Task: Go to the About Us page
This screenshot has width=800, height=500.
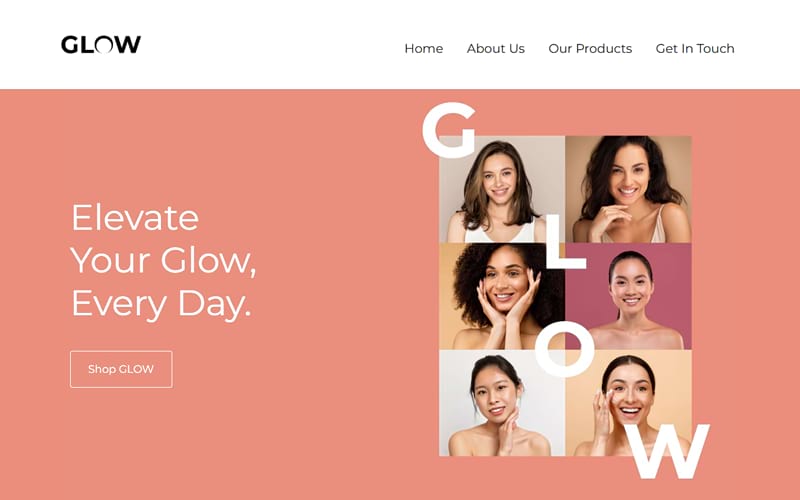Action: click(495, 48)
